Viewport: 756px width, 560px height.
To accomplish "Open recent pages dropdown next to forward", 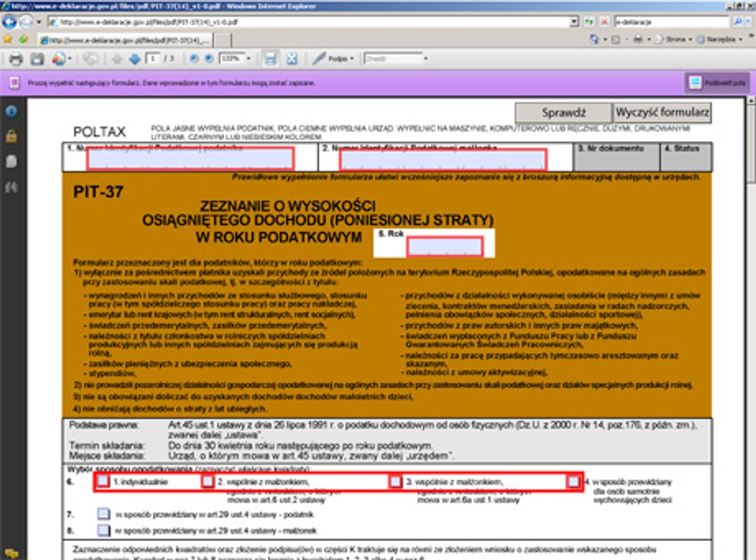I will coord(38,21).
